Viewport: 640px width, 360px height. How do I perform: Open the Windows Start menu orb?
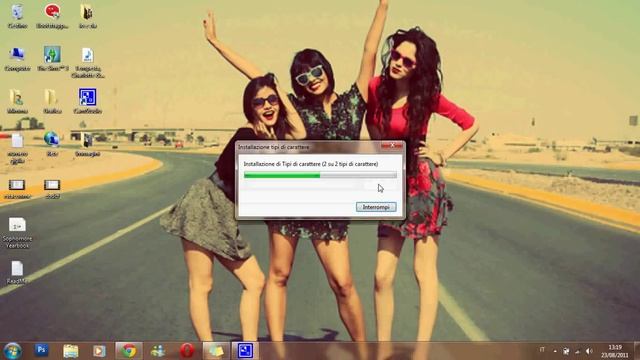click(13, 351)
